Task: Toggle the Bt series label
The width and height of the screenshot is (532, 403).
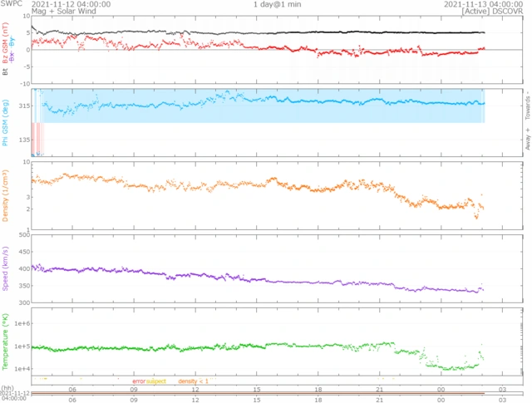Action: 7,71
